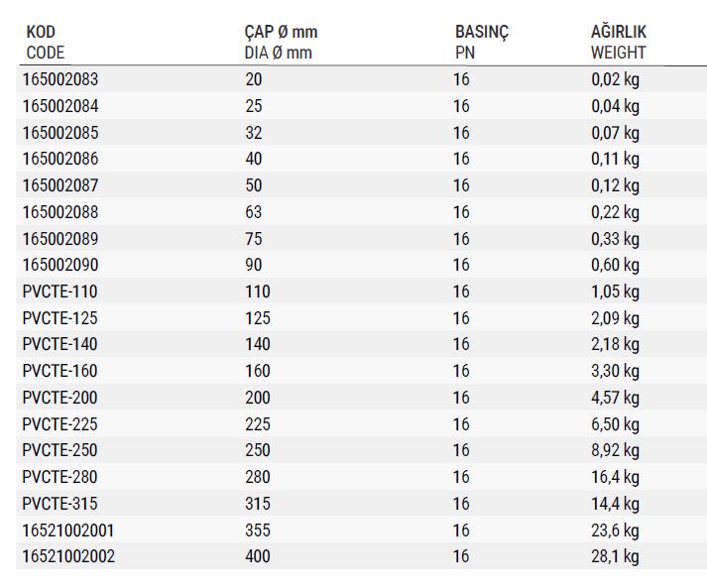Screen dimensions: 707x588
Task: Click diameter value 63
Action: [254, 212]
